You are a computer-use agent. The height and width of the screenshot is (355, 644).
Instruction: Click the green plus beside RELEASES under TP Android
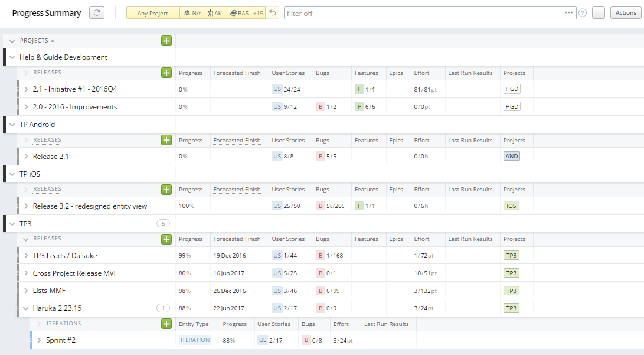[x=166, y=139]
